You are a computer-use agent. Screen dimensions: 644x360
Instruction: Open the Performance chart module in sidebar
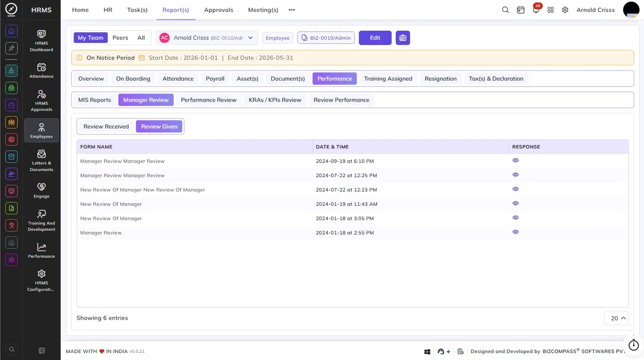click(x=42, y=250)
